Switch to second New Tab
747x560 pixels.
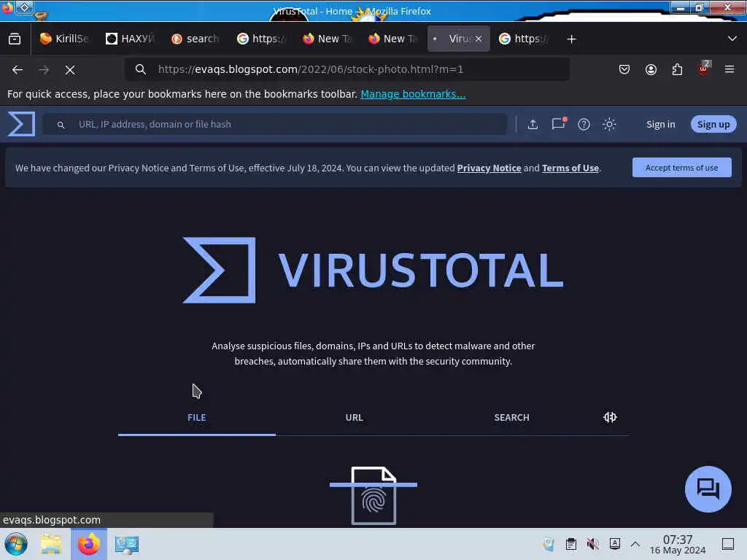pos(392,39)
